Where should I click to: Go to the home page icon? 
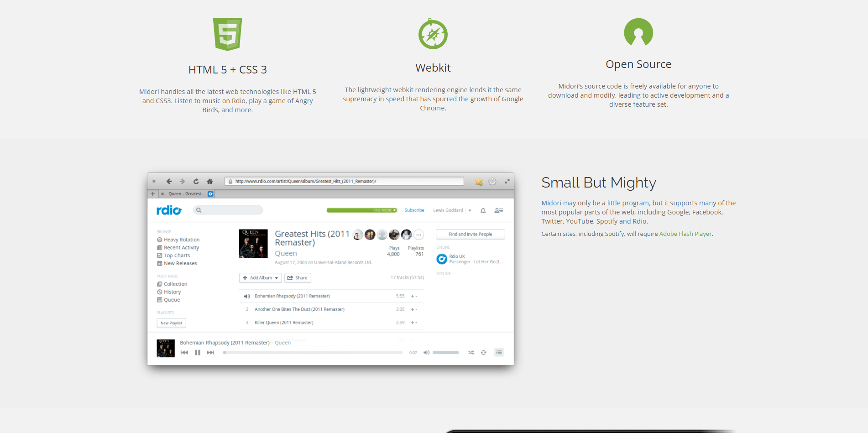(209, 181)
